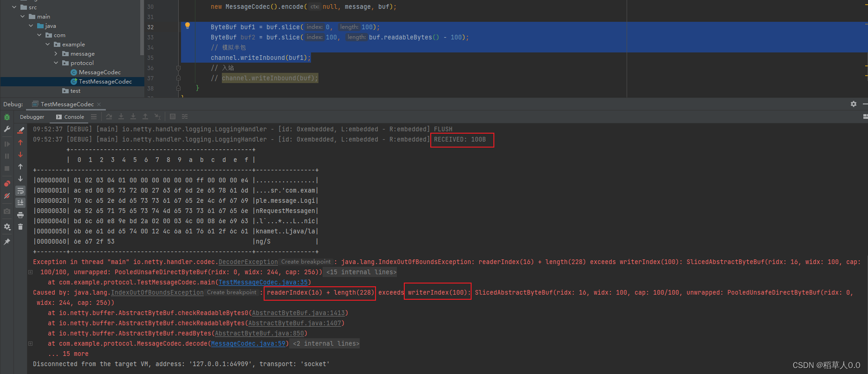
Task: Click the DecoderException link in the console
Action: [248, 262]
